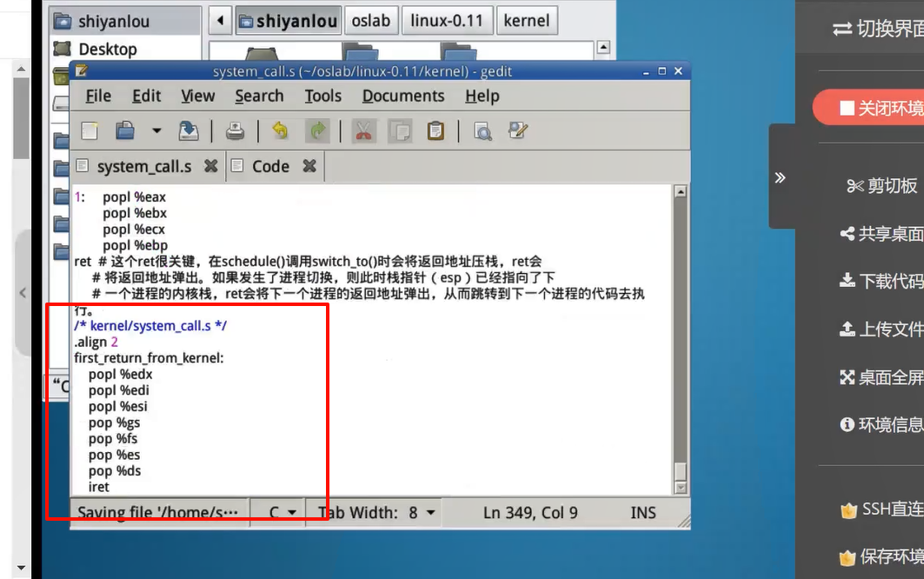Open the Find search tool icon

coord(482,131)
